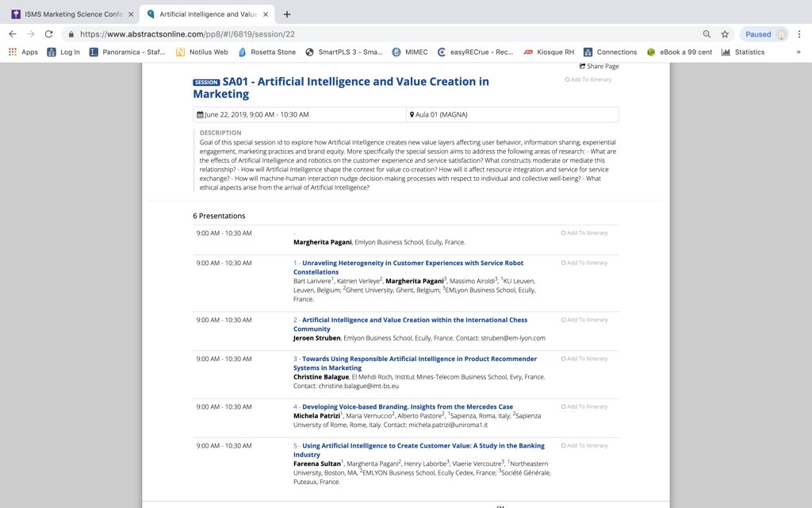Open the Rosetta Stone bookmark
The image size is (812, 508).
click(x=267, y=52)
